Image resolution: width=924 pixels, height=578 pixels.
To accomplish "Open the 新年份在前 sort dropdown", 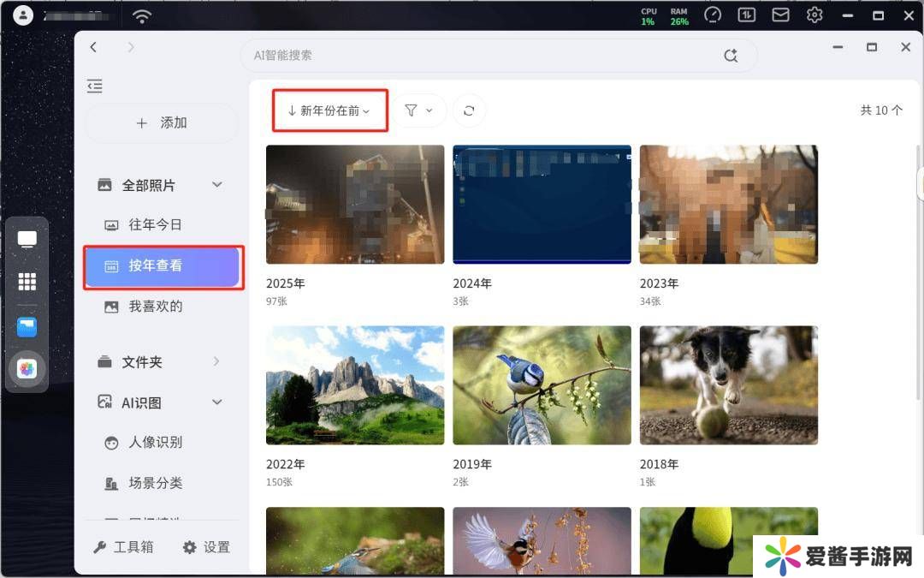I will coord(329,110).
